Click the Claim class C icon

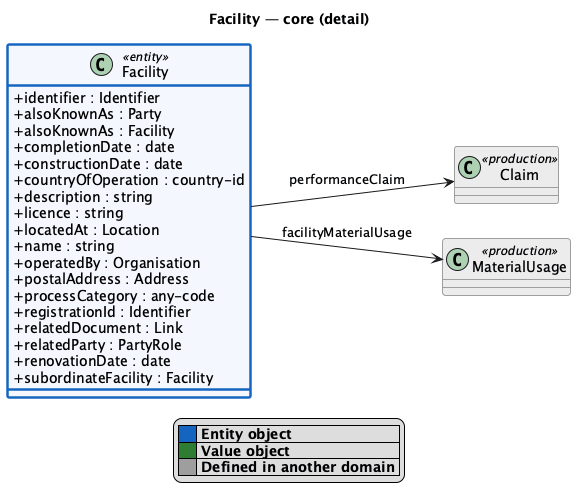point(469,167)
